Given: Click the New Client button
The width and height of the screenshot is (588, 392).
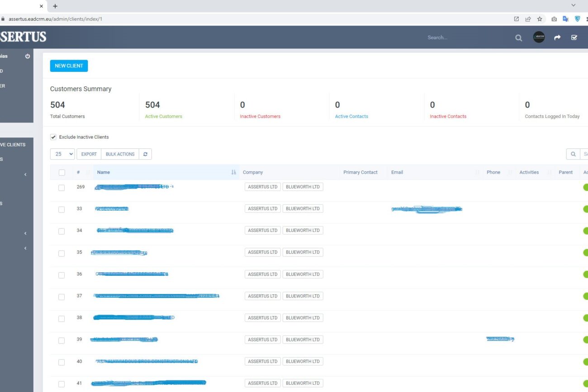Looking at the screenshot, I should pyautogui.click(x=69, y=66).
